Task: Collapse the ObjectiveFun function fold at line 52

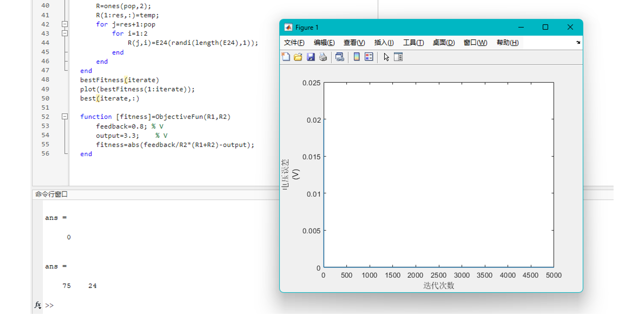Action: pyautogui.click(x=65, y=116)
